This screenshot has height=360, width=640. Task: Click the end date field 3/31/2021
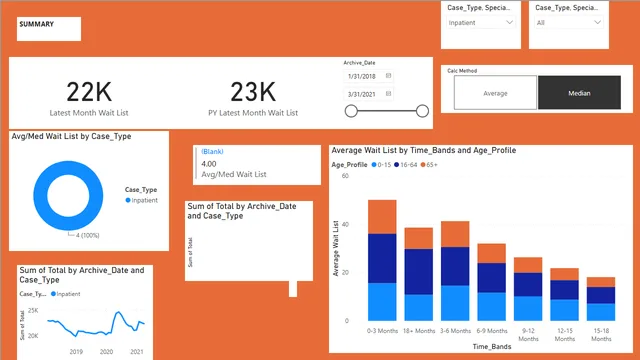point(368,94)
